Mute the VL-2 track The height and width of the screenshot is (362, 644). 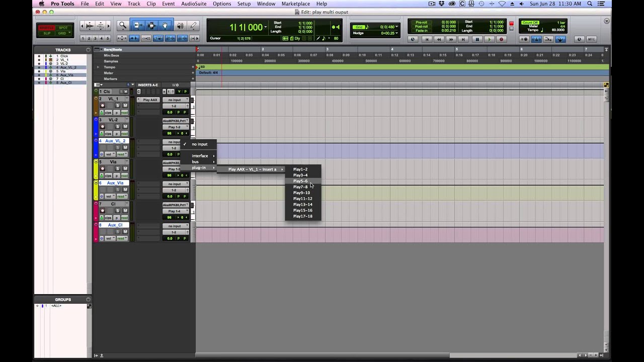tap(126, 127)
